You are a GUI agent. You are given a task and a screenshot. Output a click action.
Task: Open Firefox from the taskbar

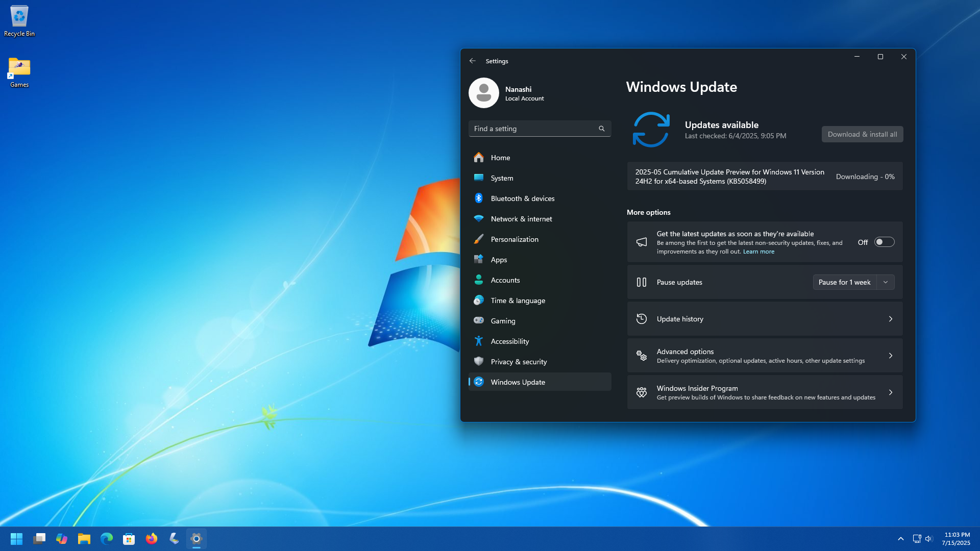pyautogui.click(x=152, y=539)
